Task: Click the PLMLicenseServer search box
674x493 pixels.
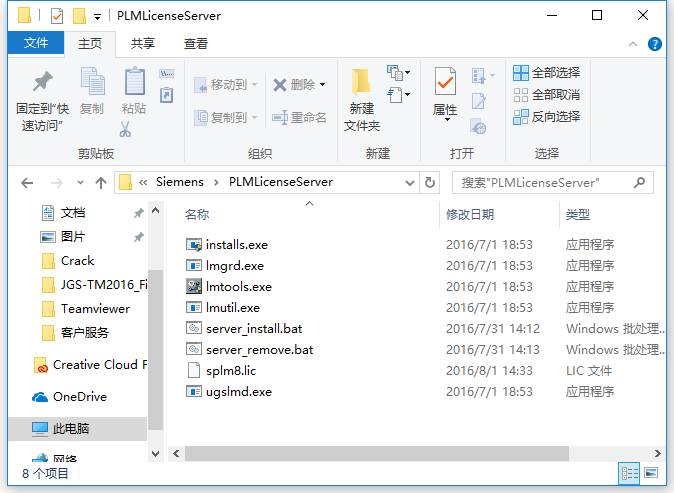Action: (x=553, y=183)
